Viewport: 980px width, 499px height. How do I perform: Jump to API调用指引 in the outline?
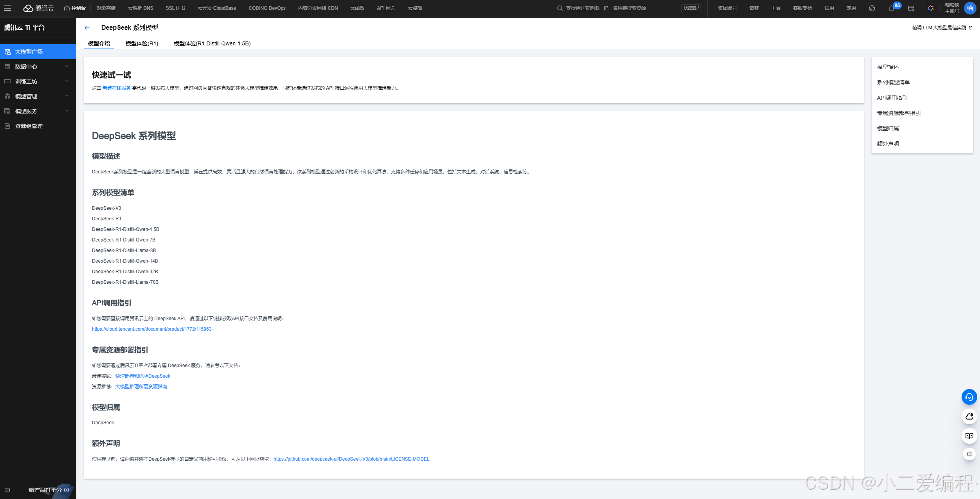892,98
